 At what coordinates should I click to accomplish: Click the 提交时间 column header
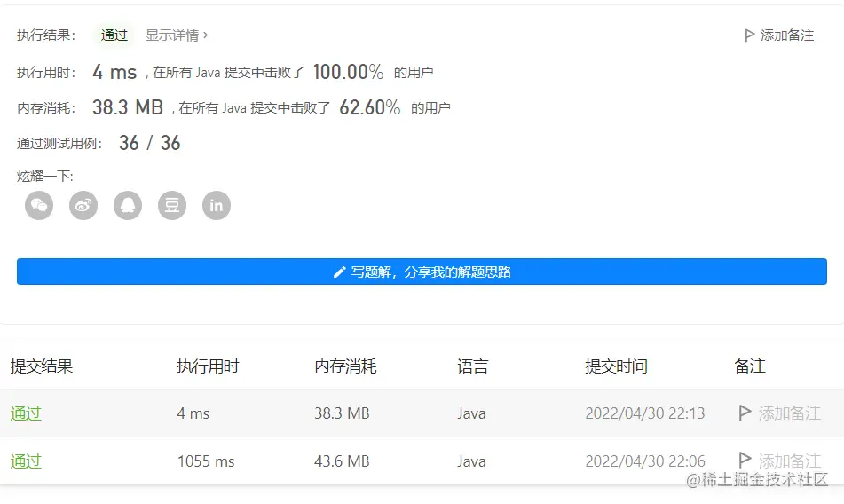[x=616, y=366]
